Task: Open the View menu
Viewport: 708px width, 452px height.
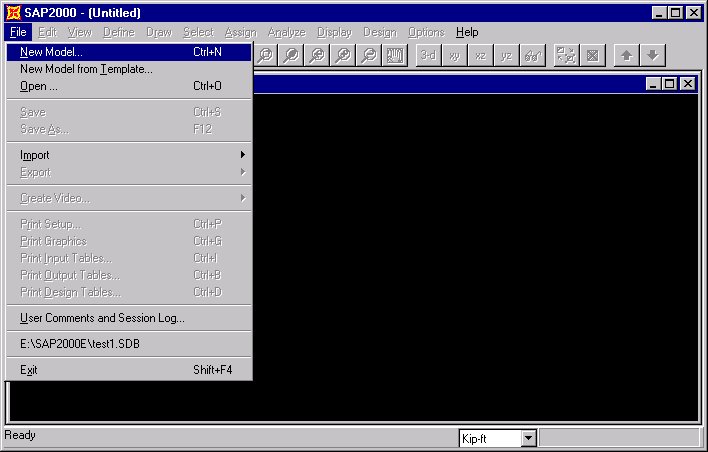Action: pyautogui.click(x=80, y=32)
